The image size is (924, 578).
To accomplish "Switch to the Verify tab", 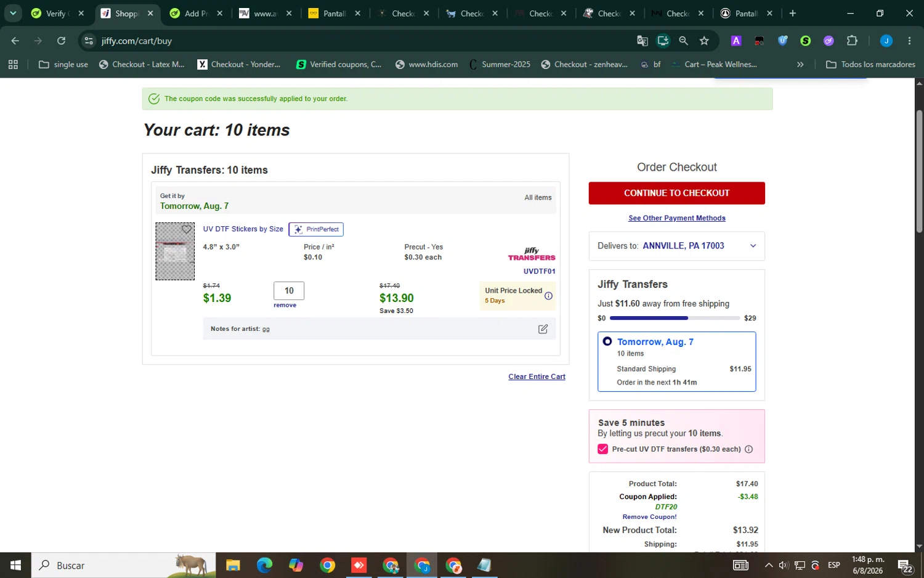I will [x=57, y=14].
